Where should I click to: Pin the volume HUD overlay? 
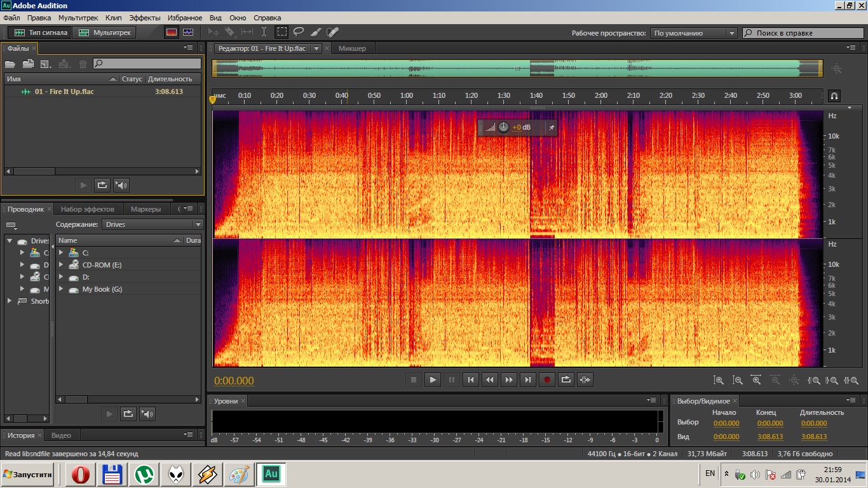point(552,127)
